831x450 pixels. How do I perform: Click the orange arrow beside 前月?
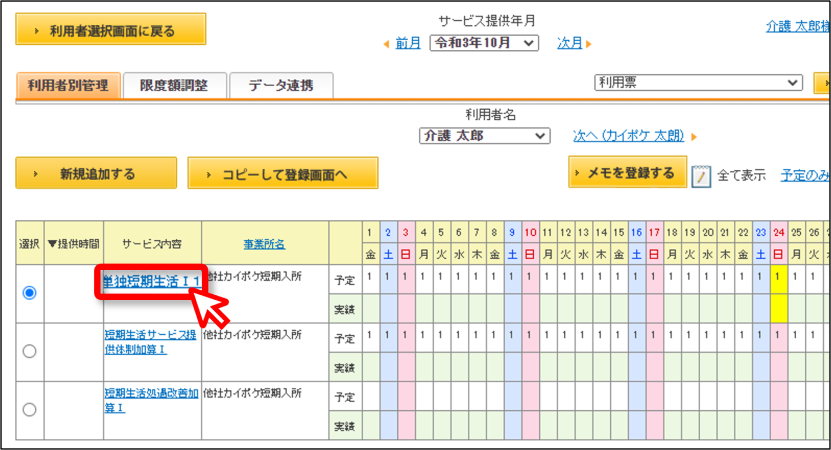tap(386, 44)
